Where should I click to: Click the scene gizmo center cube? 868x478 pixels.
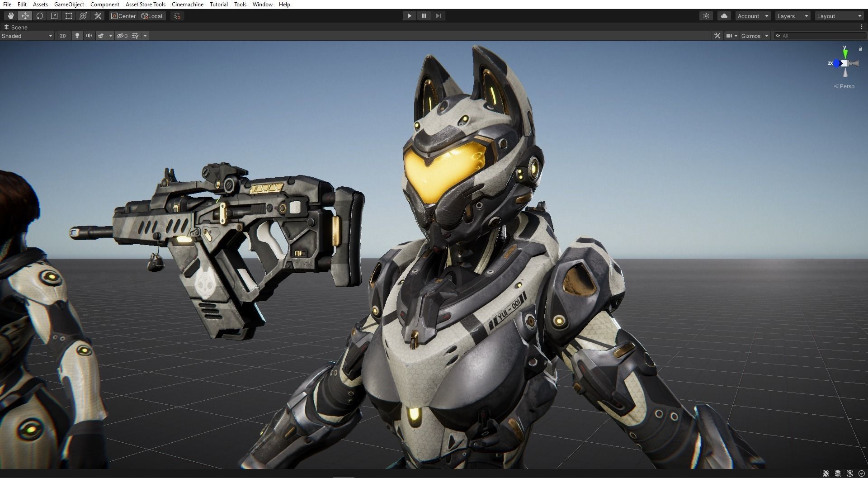[x=844, y=63]
